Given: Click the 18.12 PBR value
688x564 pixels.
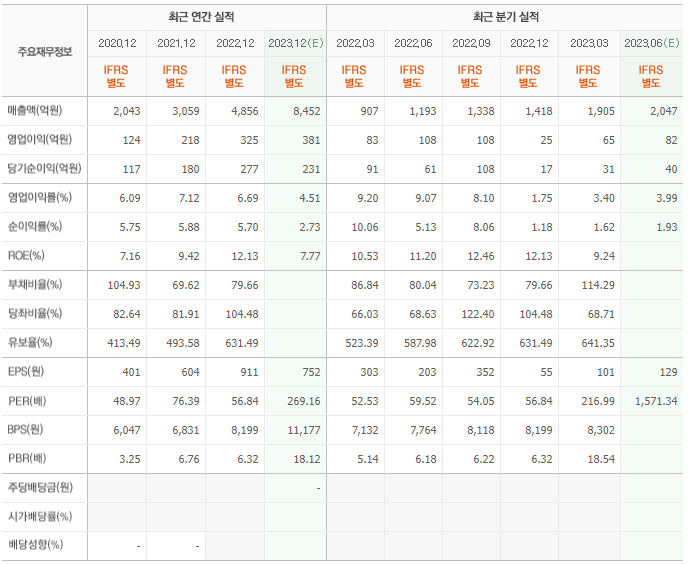Looking at the screenshot, I should (x=307, y=459).
